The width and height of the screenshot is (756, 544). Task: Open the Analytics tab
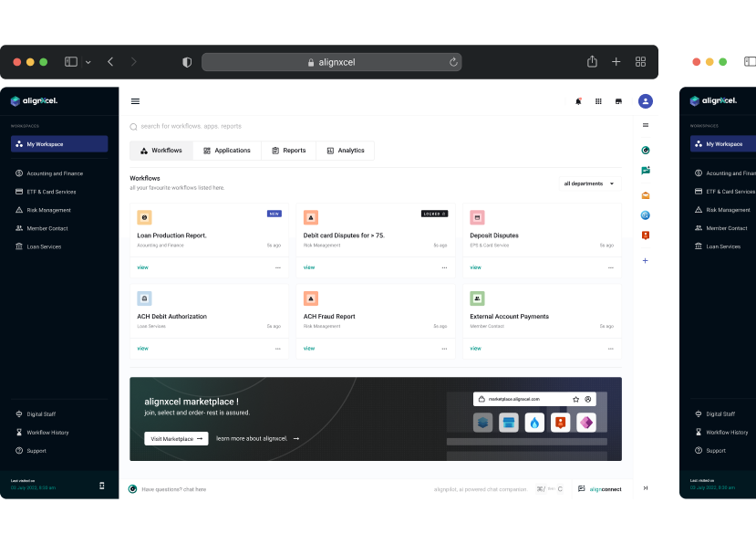(345, 151)
